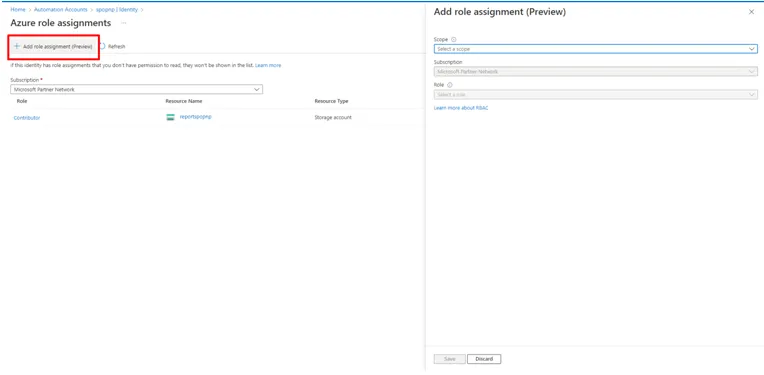
Task: Close the Add role assignment panel
Action: pyautogui.click(x=751, y=12)
